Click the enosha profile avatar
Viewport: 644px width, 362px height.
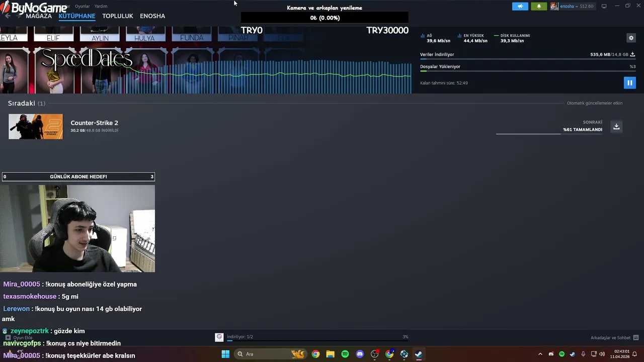[554, 6]
